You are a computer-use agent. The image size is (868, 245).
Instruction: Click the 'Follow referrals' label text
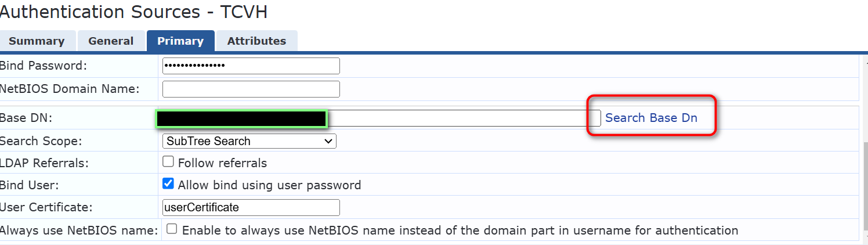tap(222, 163)
